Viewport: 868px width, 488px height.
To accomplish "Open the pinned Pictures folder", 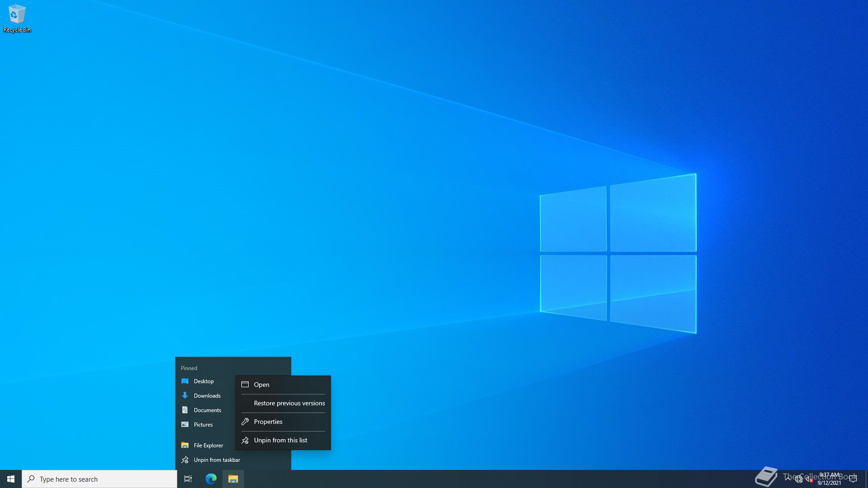I will tap(206, 425).
